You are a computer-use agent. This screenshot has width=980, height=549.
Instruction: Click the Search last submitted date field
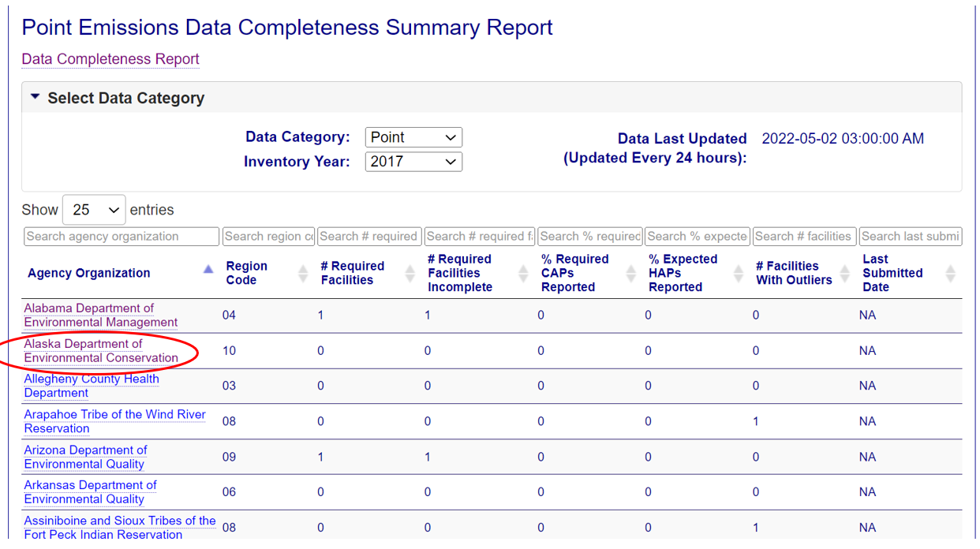coord(911,237)
